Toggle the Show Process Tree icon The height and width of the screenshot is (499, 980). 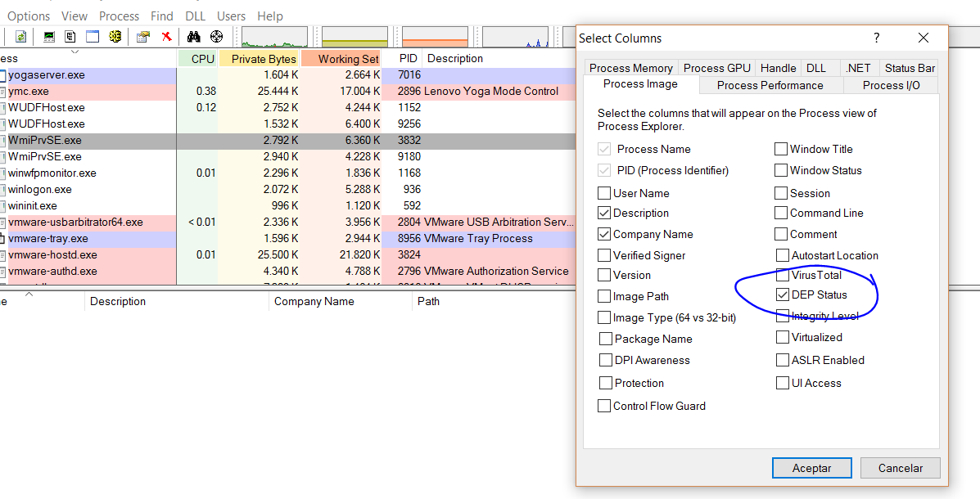[x=70, y=37]
